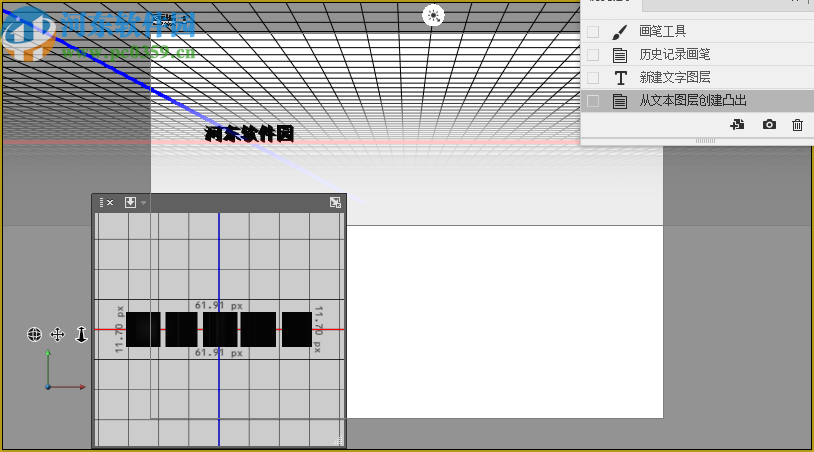814x452 pixels.
Task: Click the secondary view selection icon
Action: coord(130,202)
